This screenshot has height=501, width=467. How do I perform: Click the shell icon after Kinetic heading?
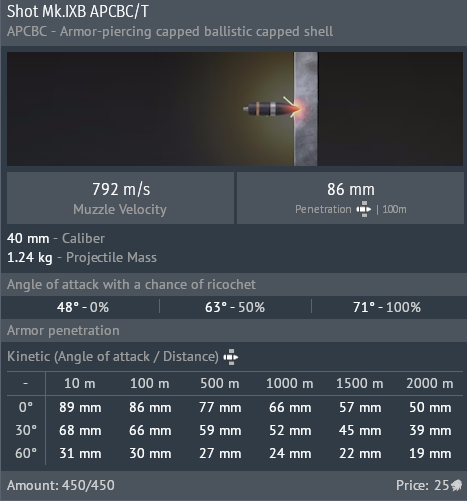231,357
